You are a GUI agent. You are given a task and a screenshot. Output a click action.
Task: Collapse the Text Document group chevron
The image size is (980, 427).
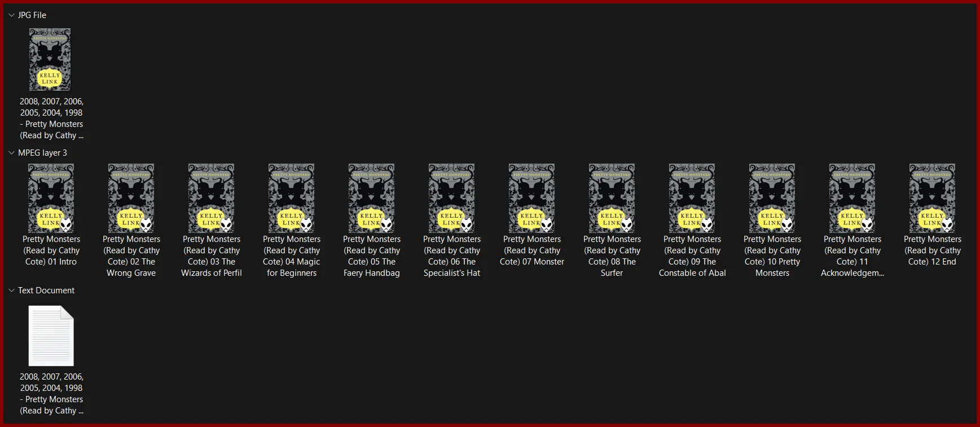(11, 290)
